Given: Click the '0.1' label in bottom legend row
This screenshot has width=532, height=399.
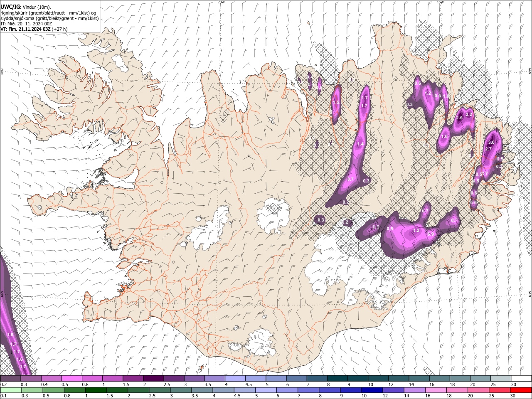Looking at the screenshot, I should click(x=3, y=396).
